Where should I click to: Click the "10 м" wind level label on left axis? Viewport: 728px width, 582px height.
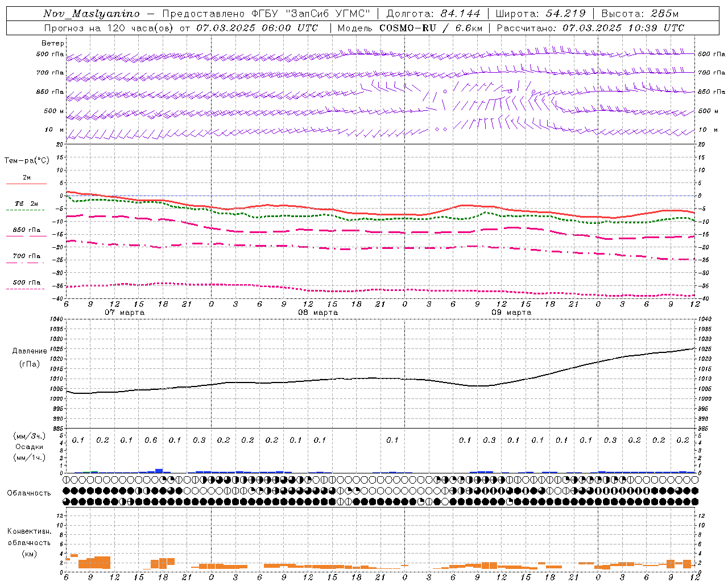54,130
